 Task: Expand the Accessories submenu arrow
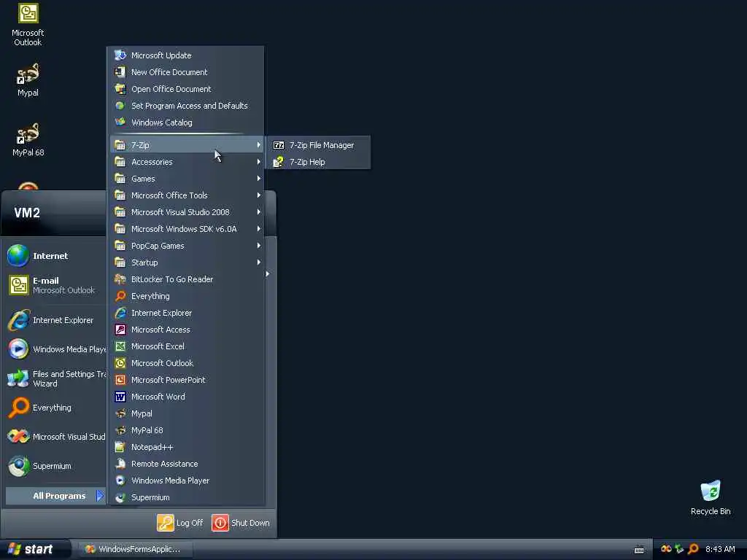[x=259, y=162]
